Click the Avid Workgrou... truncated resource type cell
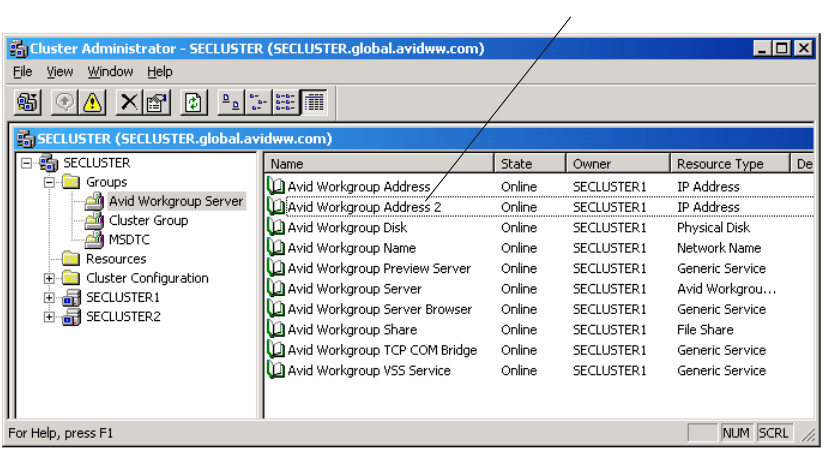This screenshot has height=452, width=824. tap(726, 289)
